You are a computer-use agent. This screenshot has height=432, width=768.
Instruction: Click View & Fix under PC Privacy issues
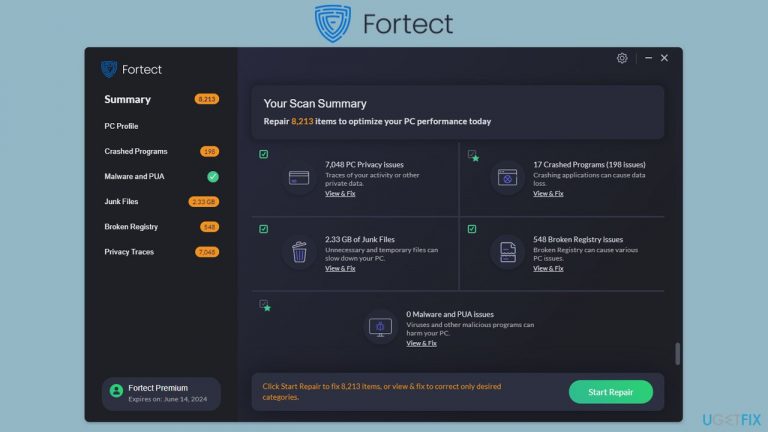[340, 193]
